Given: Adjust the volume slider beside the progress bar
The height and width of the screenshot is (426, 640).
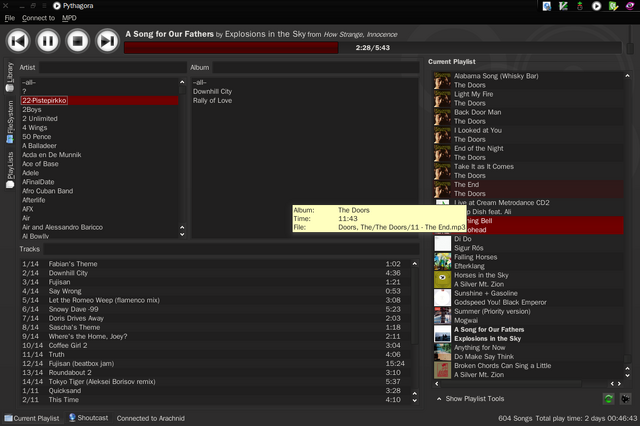Looking at the screenshot, I should (630, 48).
